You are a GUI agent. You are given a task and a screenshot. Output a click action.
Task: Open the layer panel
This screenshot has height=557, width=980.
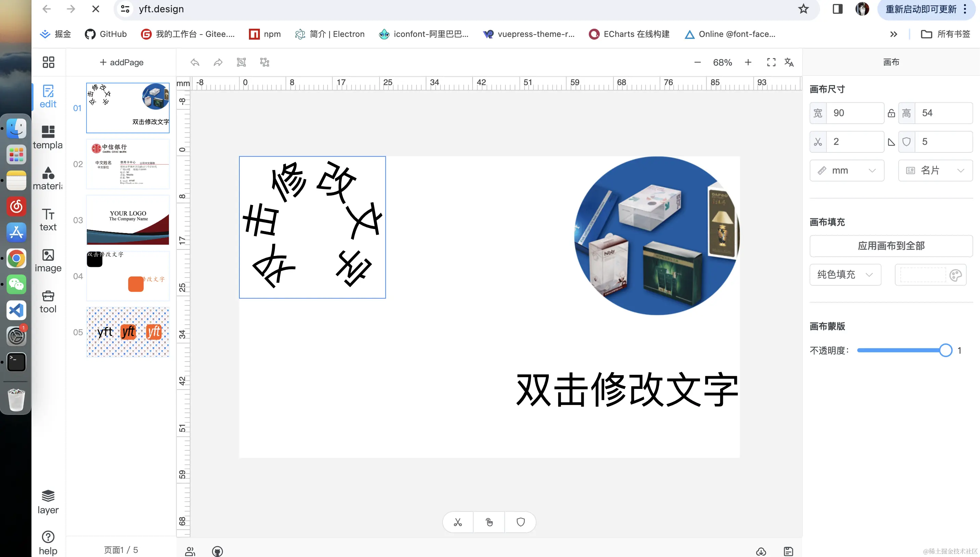(48, 502)
